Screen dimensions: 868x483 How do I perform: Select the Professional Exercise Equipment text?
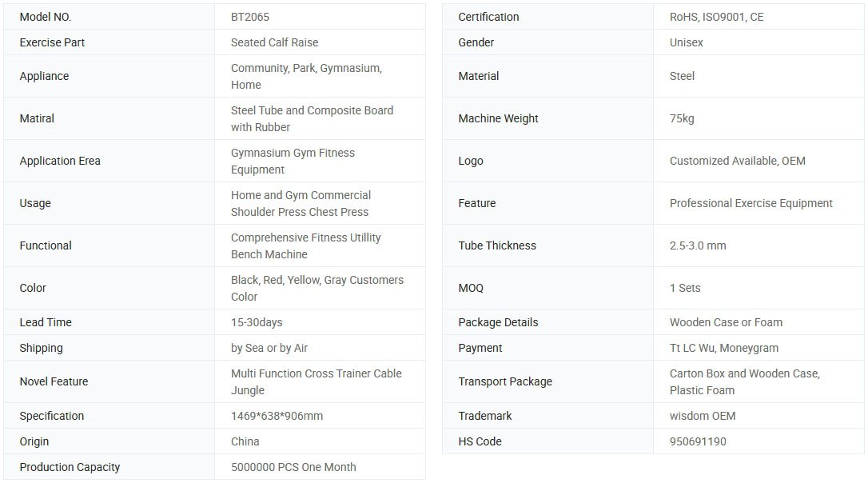(751, 203)
